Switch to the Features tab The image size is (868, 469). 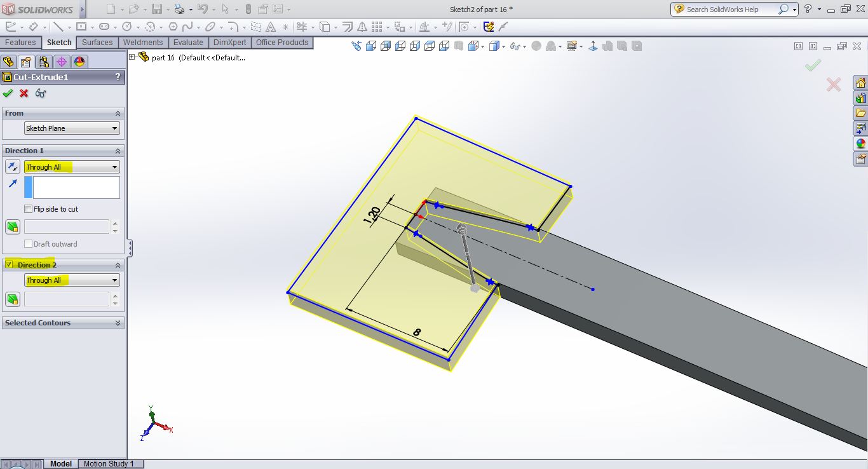(x=21, y=43)
